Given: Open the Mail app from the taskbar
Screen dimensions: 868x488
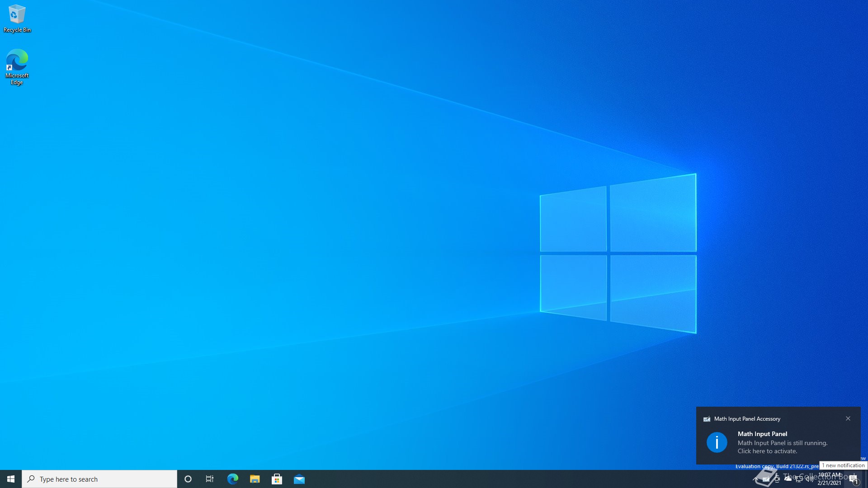Looking at the screenshot, I should tap(299, 479).
